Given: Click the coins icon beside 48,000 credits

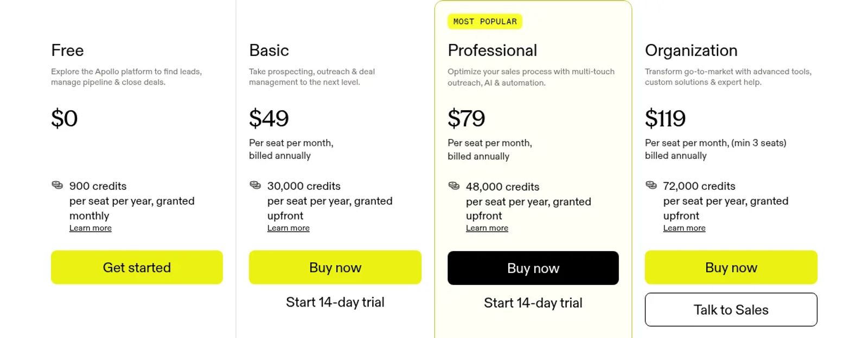Looking at the screenshot, I should click(x=454, y=186).
